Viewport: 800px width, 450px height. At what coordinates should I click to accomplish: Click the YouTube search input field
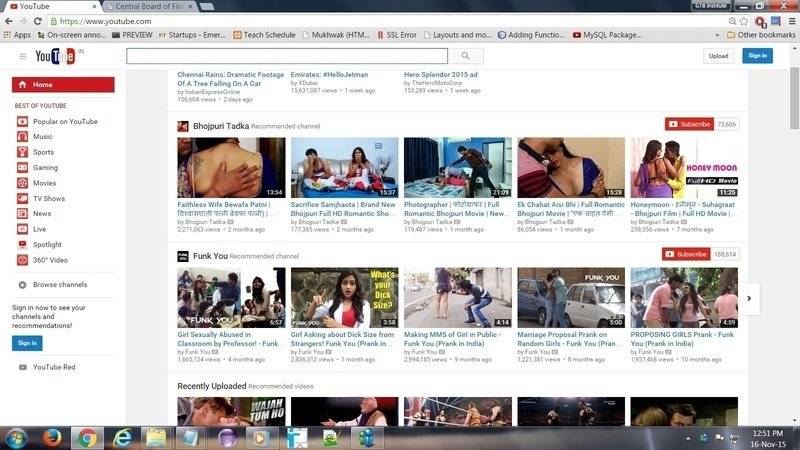[287, 56]
